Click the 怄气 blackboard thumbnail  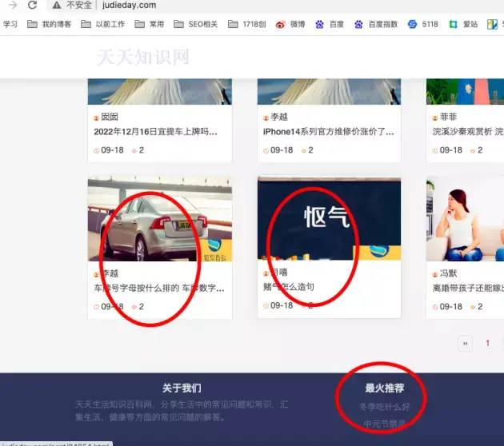click(329, 219)
